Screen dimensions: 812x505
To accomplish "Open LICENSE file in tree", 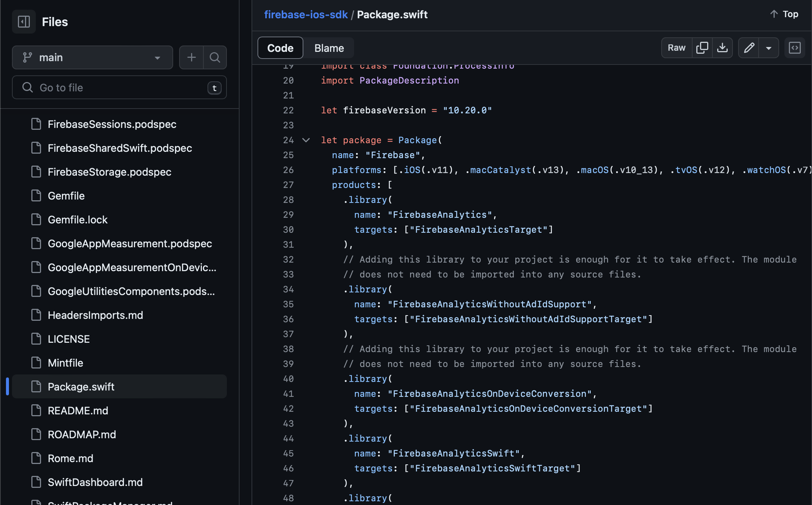I will (x=69, y=339).
